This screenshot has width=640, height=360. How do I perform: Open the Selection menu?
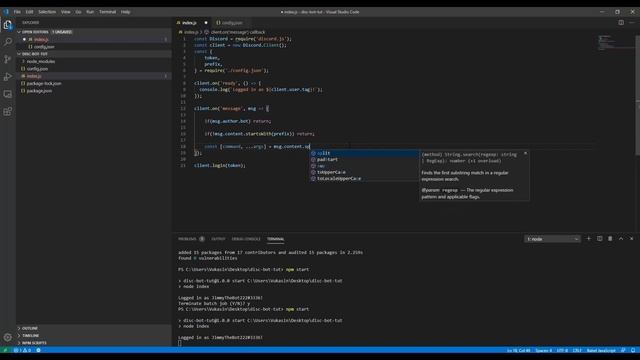click(x=47, y=12)
